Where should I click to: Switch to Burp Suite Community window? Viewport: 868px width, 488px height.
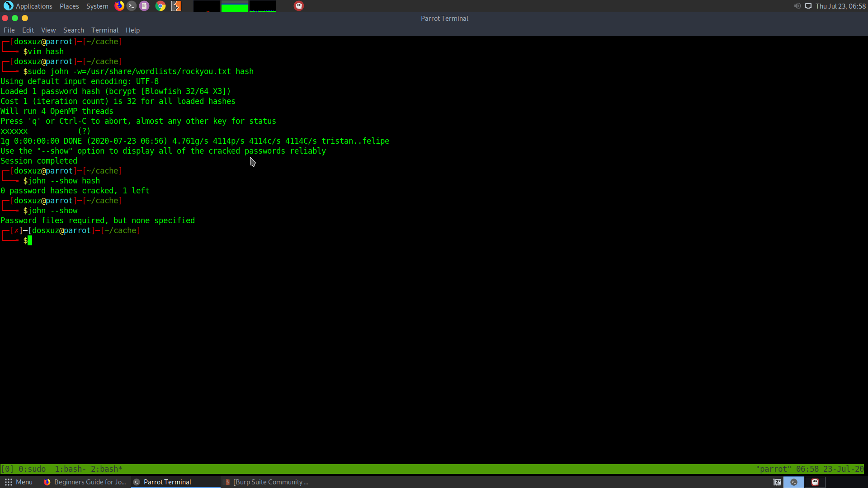click(267, 482)
